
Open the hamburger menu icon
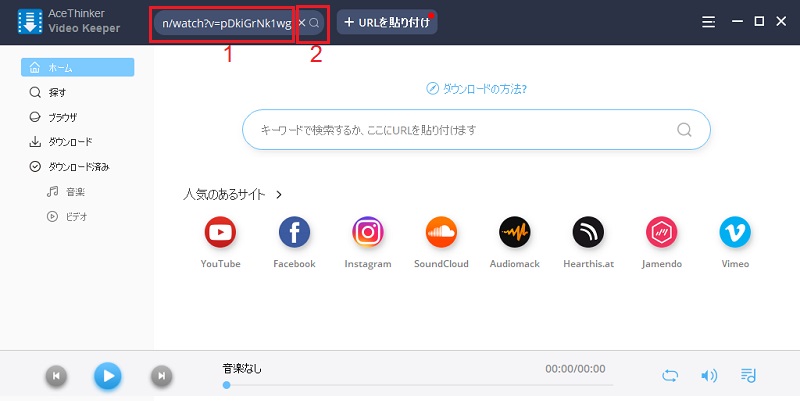pyautogui.click(x=708, y=22)
